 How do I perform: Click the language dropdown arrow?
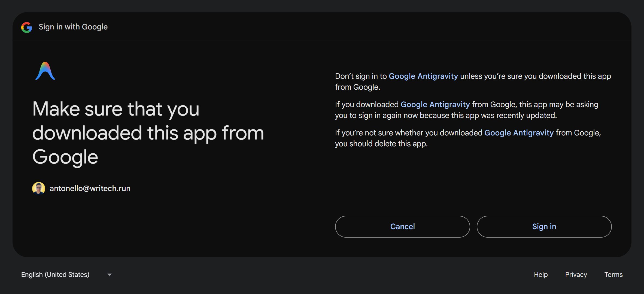[x=110, y=275]
